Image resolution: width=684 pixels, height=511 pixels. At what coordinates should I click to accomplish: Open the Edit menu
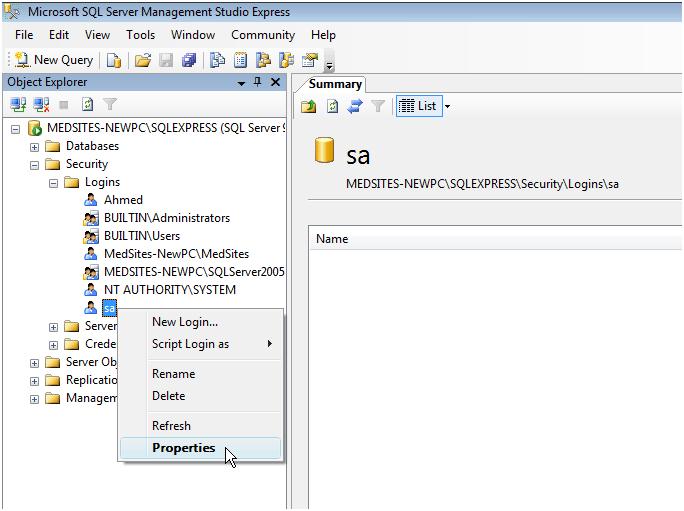[59, 35]
